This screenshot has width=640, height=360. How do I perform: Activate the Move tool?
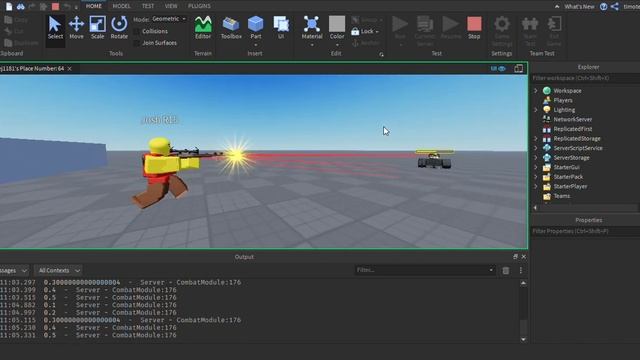(76, 27)
